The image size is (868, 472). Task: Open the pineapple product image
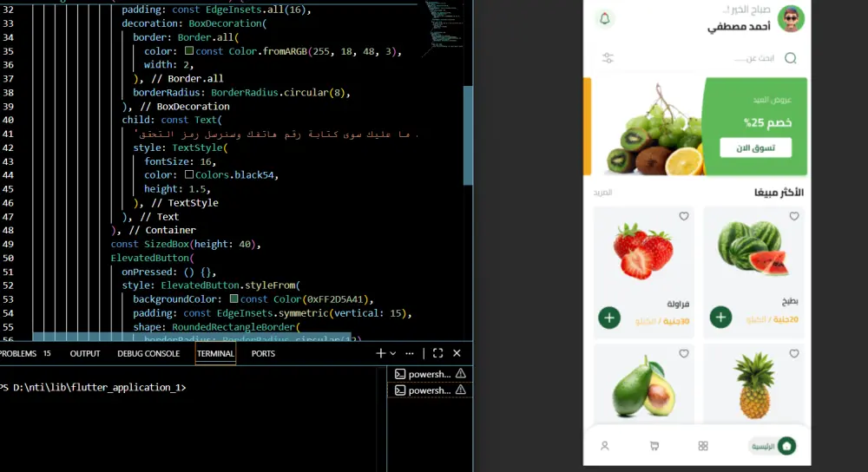[x=754, y=386]
